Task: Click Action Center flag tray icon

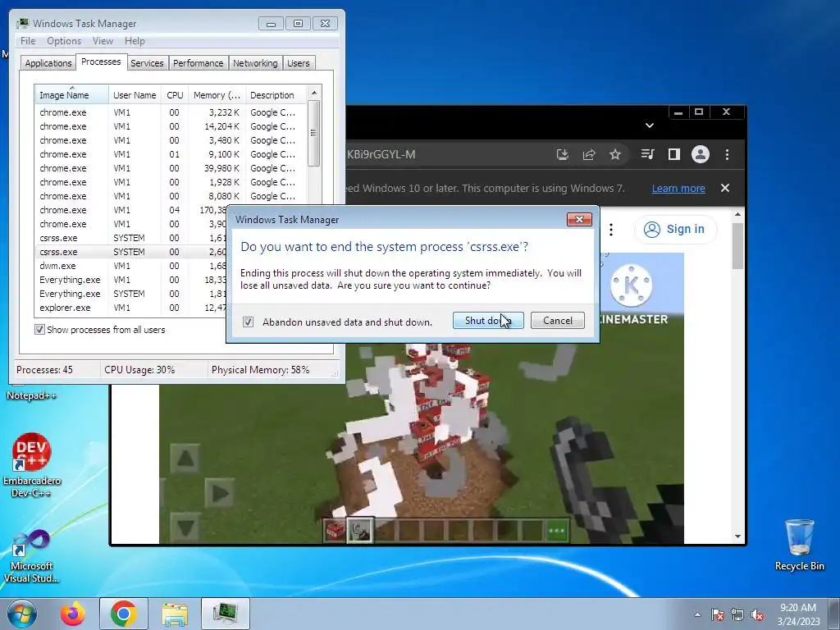Action: (718, 615)
